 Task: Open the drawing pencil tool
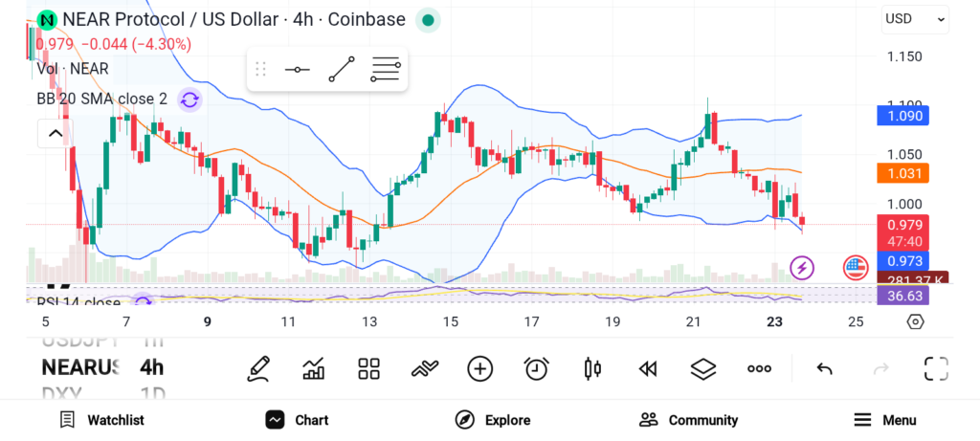(257, 368)
